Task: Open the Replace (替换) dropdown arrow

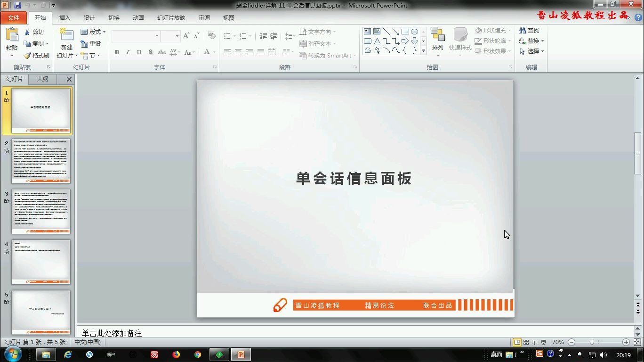Action: (542, 41)
